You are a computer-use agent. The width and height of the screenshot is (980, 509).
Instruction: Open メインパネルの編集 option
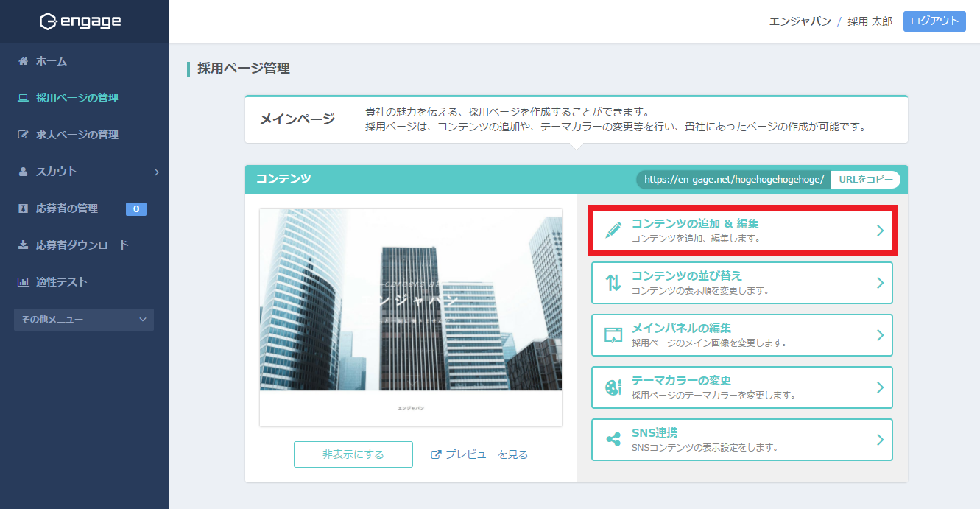click(742, 335)
